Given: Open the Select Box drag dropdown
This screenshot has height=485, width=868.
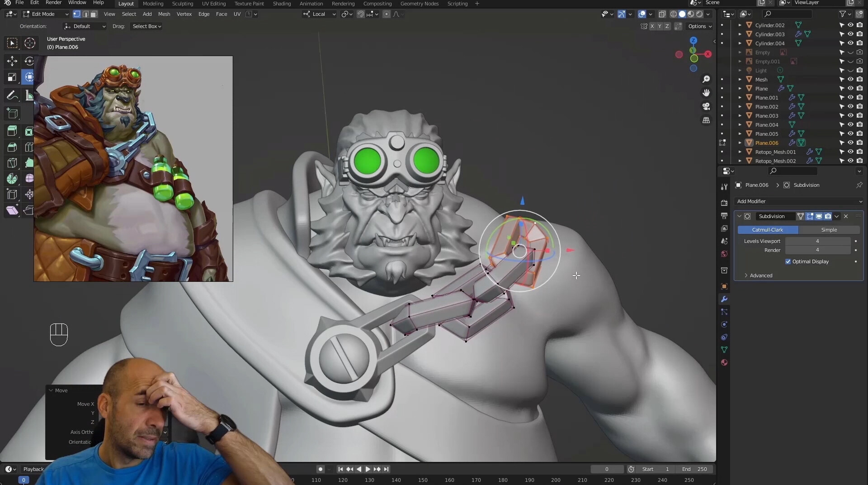Looking at the screenshot, I should coord(146,26).
